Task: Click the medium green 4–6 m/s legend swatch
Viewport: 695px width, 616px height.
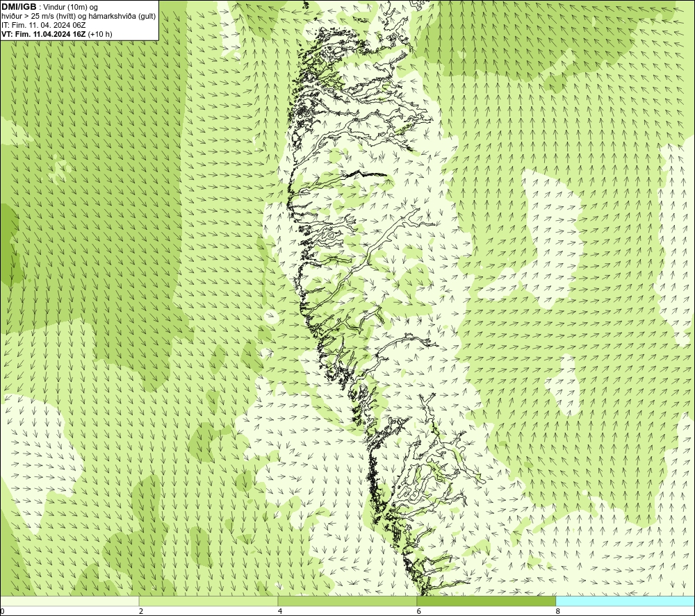Action: (347, 601)
